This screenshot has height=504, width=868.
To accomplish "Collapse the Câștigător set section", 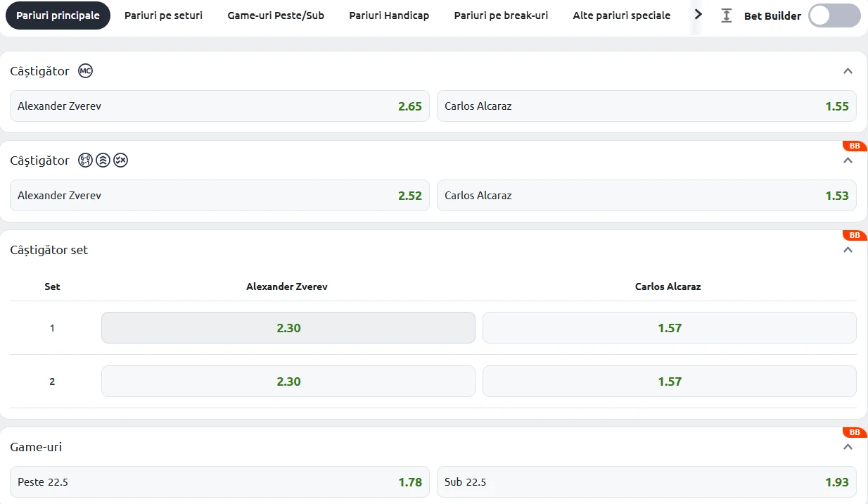I will click(x=848, y=250).
